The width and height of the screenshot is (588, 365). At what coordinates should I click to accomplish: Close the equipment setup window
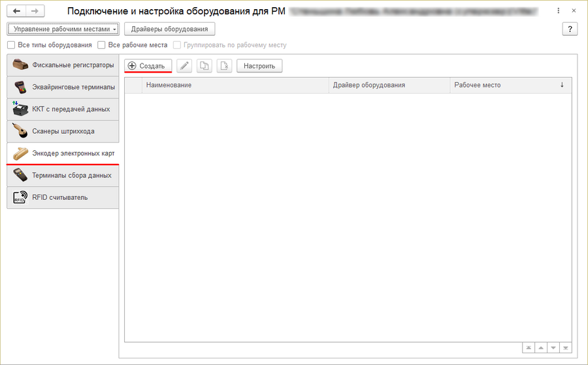574,11
